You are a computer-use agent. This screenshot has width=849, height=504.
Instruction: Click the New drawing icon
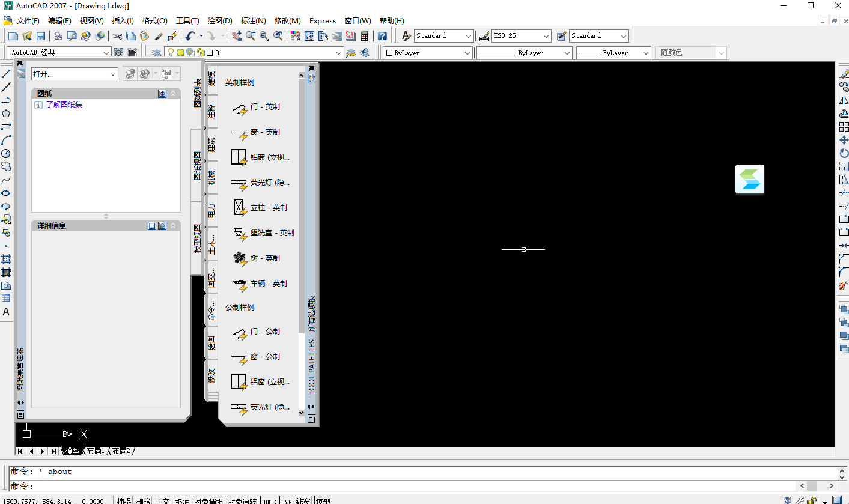(x=13, y=36)
